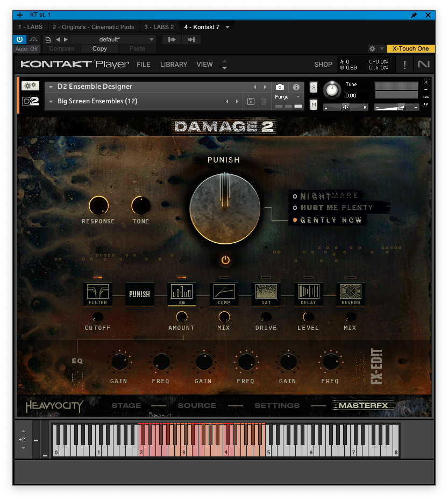Click the large PUNISH knob
The image size is (448, 500).
tap(225, 209)
